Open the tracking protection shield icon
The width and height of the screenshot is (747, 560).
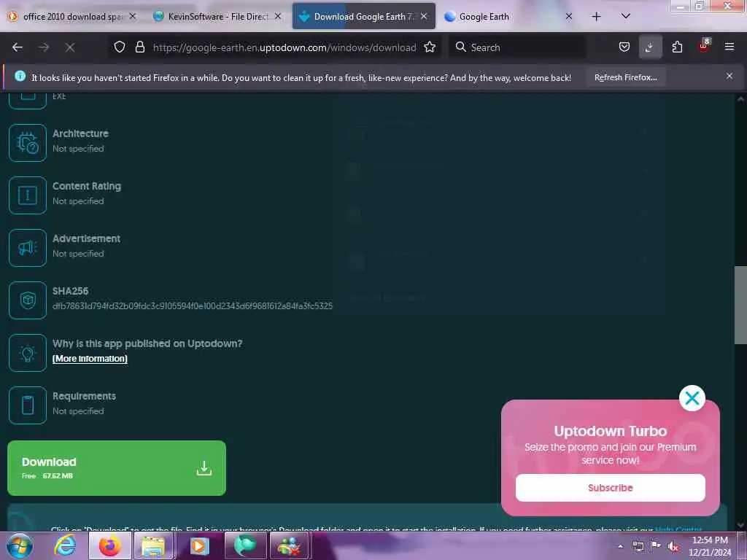click(120, 47)
